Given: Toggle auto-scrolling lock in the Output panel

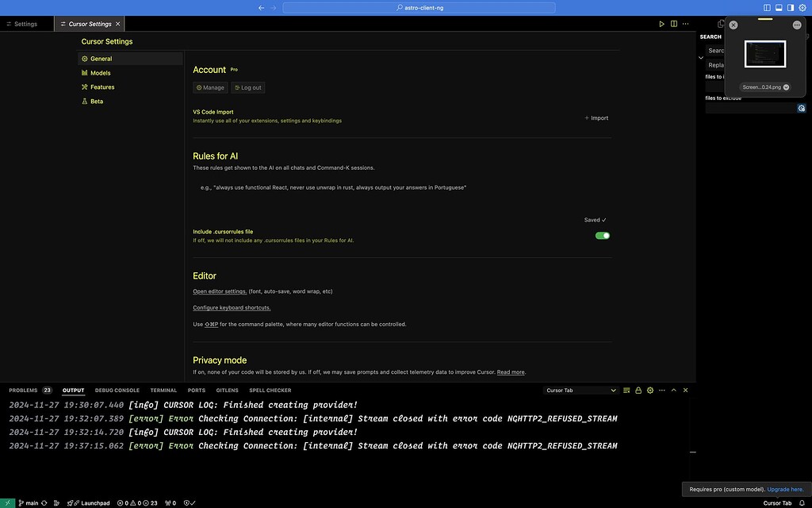Looking at the screenshot, I should pos(638,390).
